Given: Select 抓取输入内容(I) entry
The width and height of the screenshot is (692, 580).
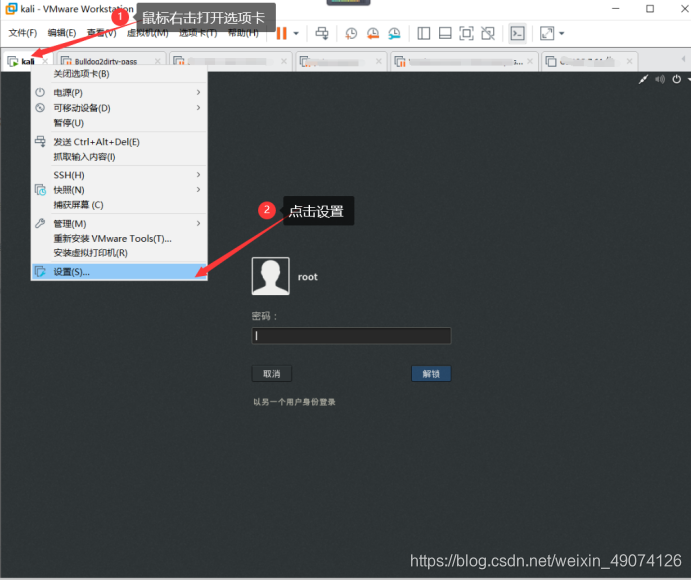Looking at the screenshot, I should [x=119, y=157].
